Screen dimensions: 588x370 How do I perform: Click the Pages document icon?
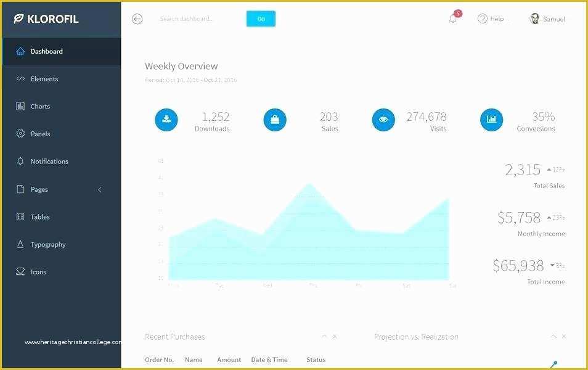pyautogui.click(x=20, y=189)
